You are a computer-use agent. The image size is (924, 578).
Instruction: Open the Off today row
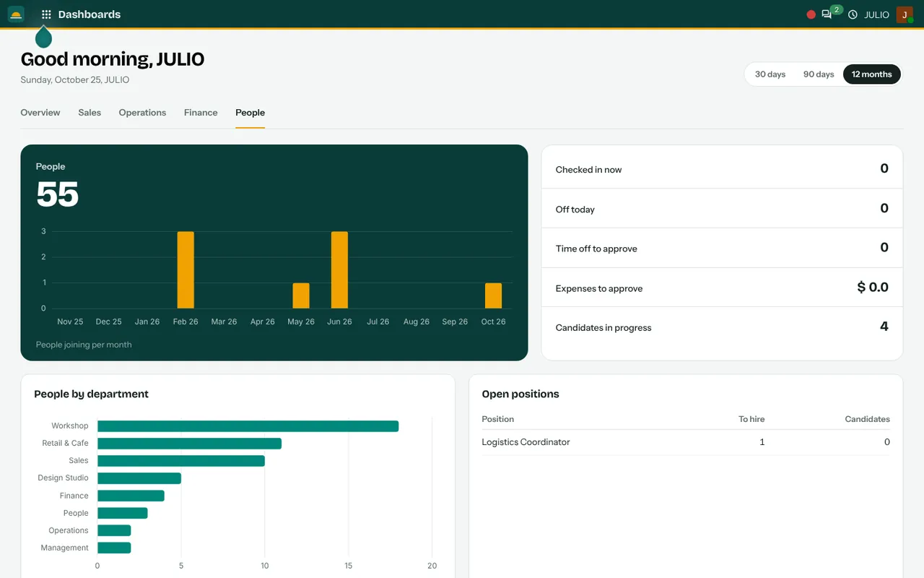click(722, 209)
